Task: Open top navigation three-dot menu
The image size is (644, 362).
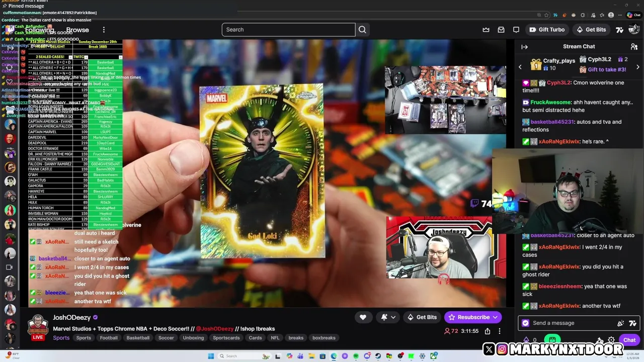Action: [104, 30]
